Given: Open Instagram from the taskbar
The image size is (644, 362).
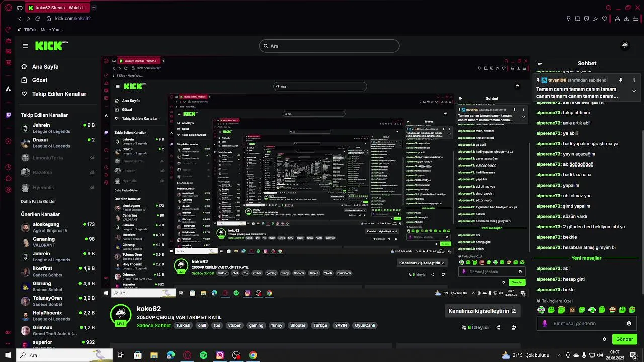Looking at the screenshot, I should pos(220,355).
